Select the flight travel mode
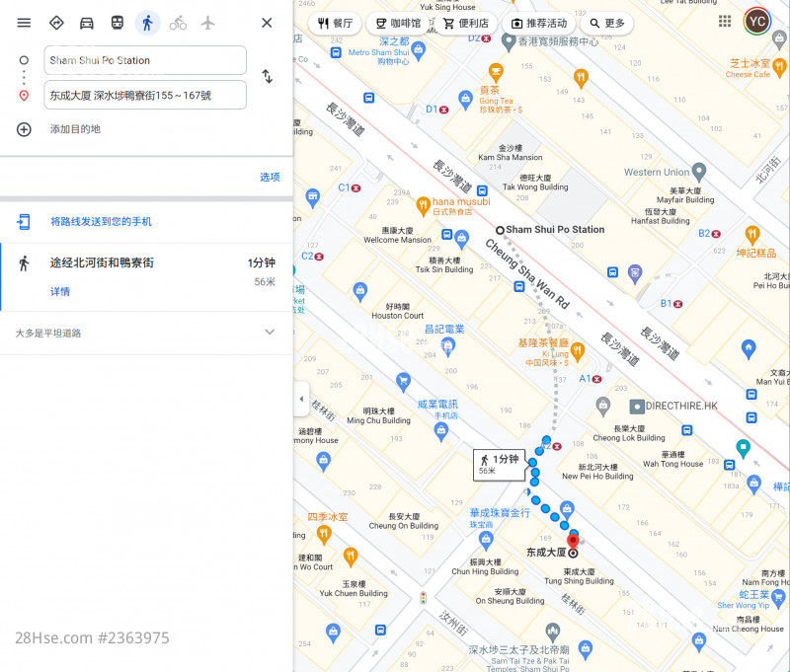Screen dimensions: 790x672 (x=207, y=23)
